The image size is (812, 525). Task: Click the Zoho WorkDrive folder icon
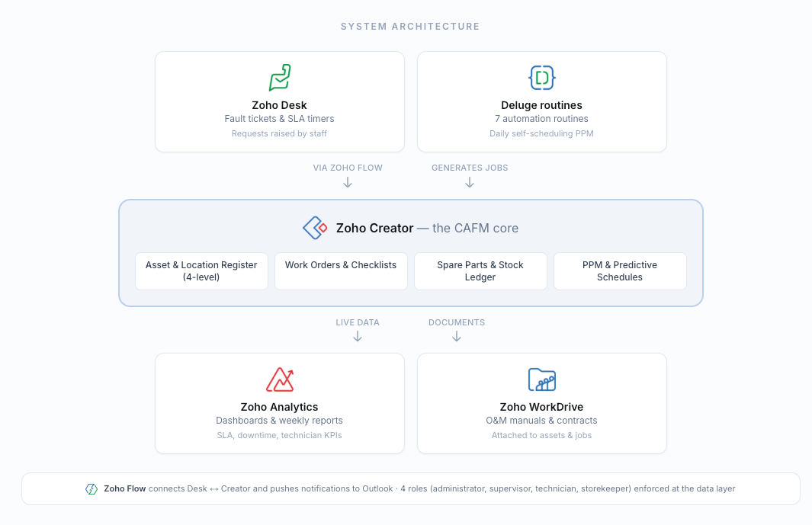541,379
